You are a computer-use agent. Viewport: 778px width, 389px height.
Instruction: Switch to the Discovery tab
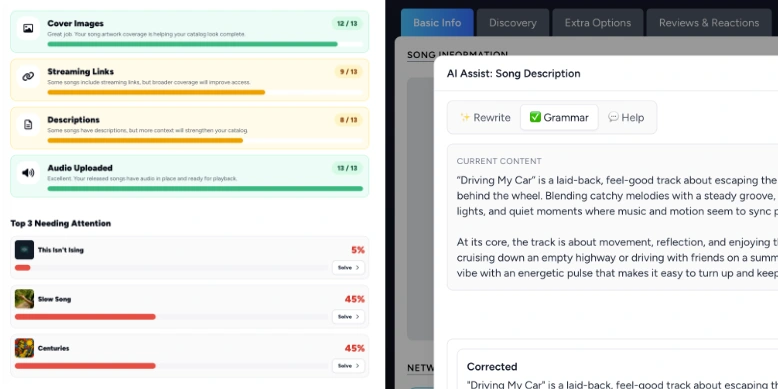coord(513,23)
